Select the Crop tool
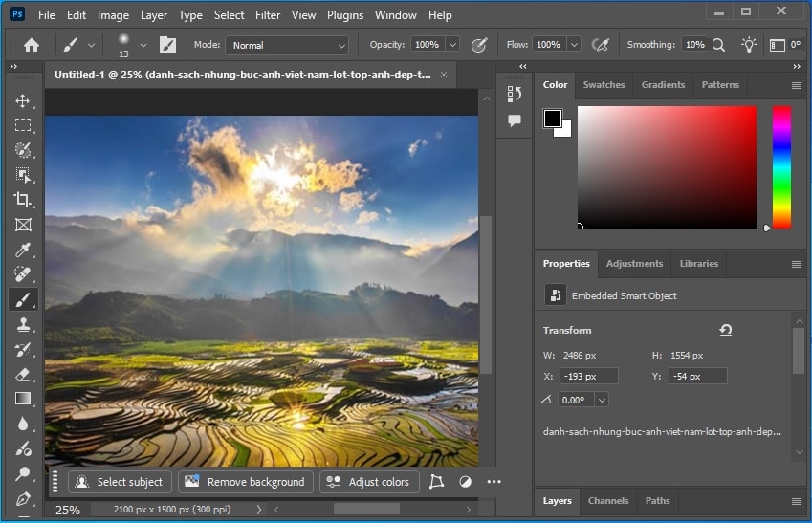The width and height of the screenshot is (812, 523). click(x=23, y=200)
